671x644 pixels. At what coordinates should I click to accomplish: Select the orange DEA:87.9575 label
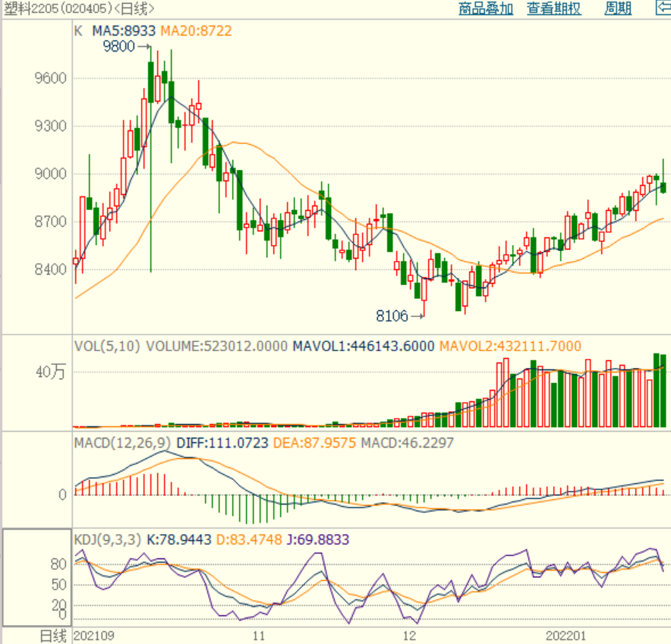click(x=314, y=442)
